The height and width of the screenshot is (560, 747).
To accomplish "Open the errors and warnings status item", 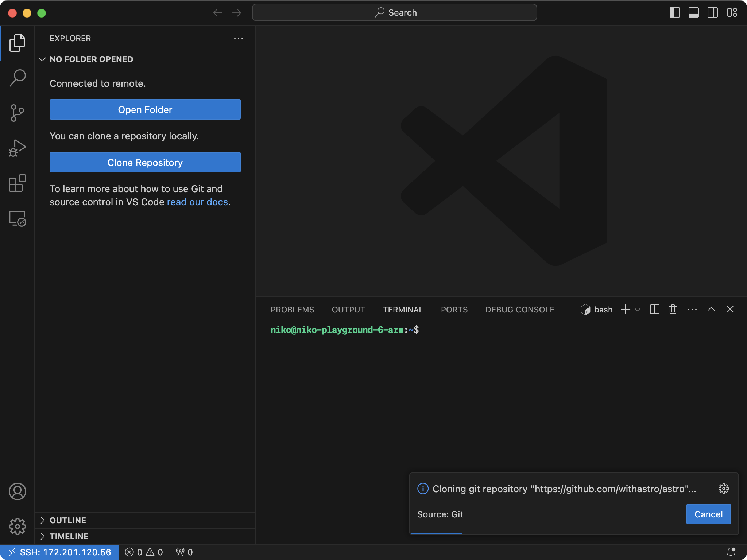I will [144, 552].
